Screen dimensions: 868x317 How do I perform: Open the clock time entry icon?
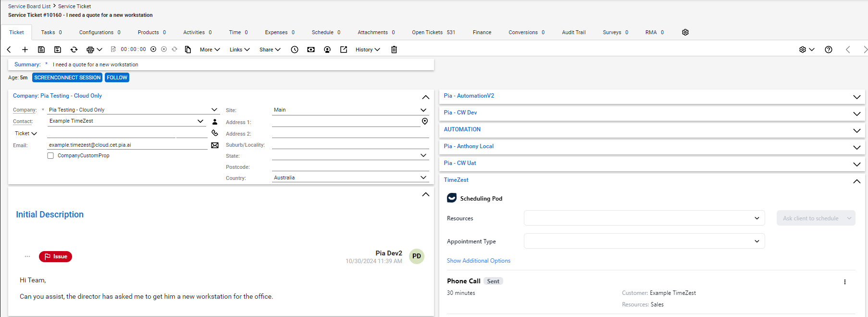click(x=295, y=50)
